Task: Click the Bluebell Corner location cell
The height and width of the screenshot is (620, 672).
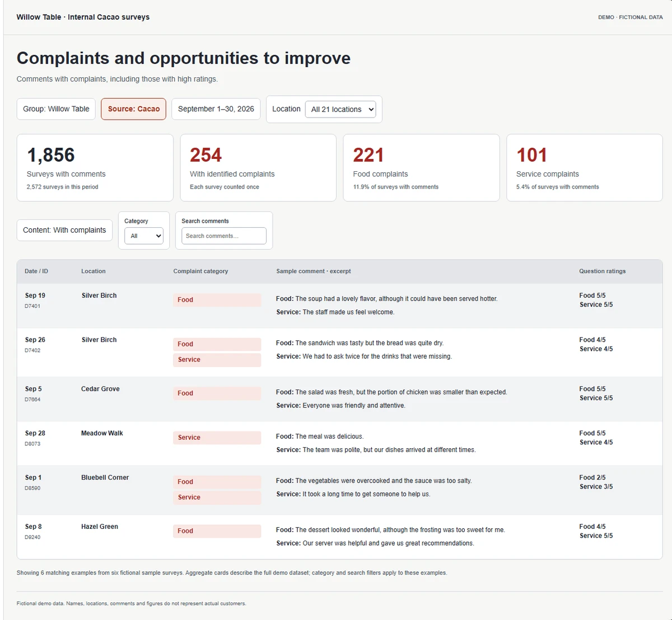Action: [105, 477]
